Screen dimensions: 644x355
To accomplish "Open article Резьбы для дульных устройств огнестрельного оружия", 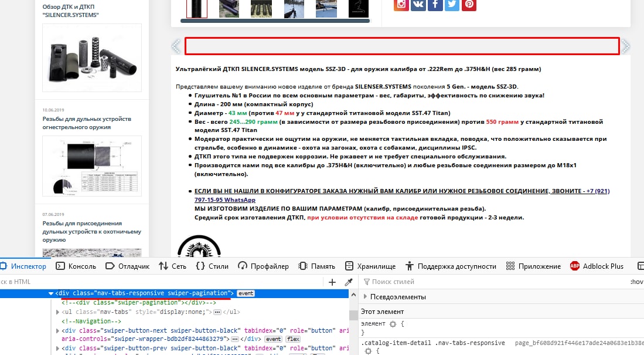I will tap(87, 123).
